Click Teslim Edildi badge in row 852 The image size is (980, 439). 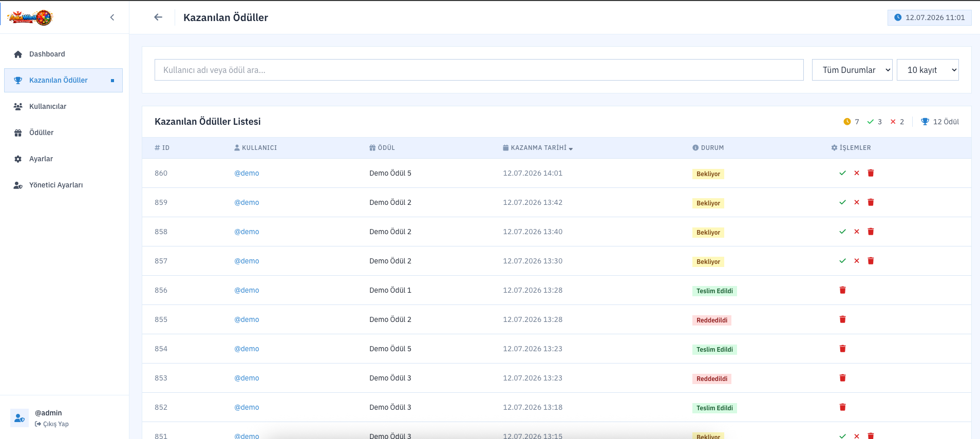pos(714,408)
